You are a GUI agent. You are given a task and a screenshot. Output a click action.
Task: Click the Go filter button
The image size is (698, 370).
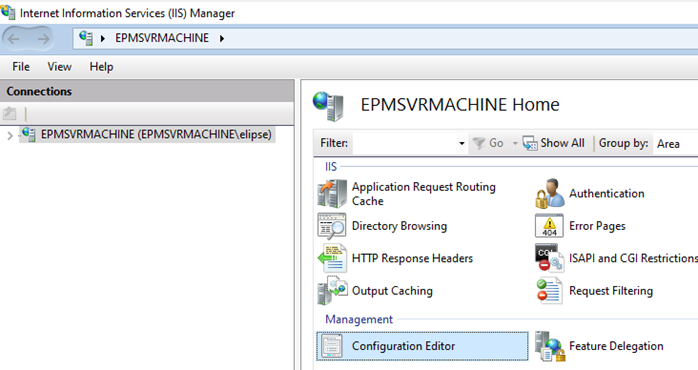(x=488, y=143)
